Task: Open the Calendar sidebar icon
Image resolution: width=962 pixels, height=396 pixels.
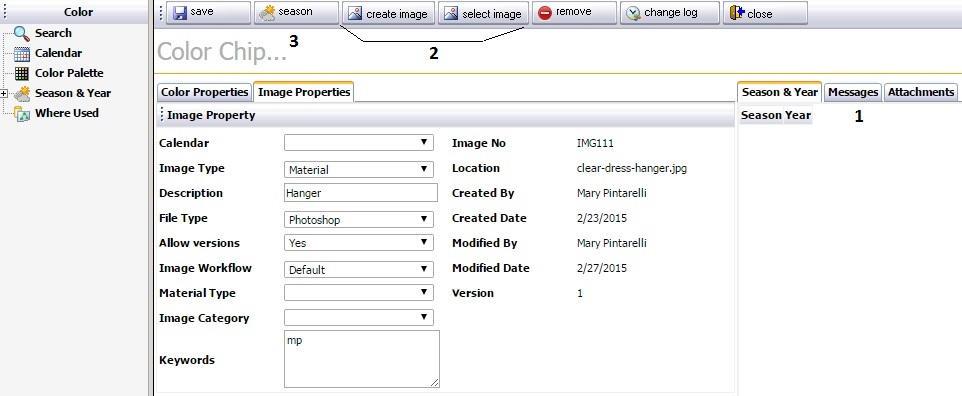Action: (x=22, y=53)
